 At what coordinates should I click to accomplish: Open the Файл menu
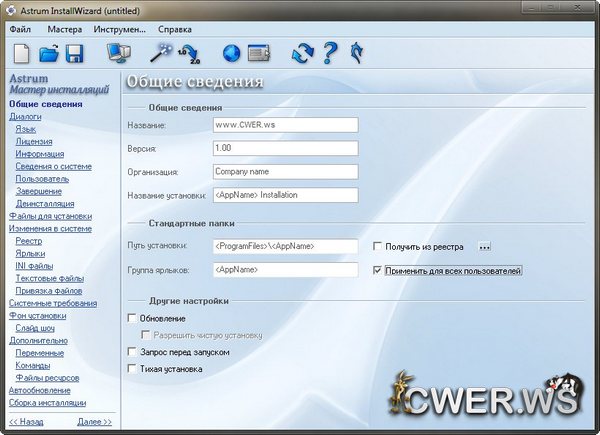[x=20, y=29]
